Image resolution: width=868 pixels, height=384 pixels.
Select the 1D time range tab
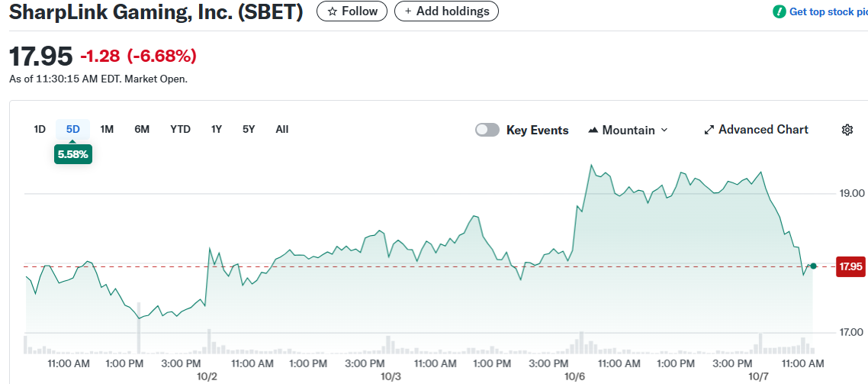pos(40,129)
